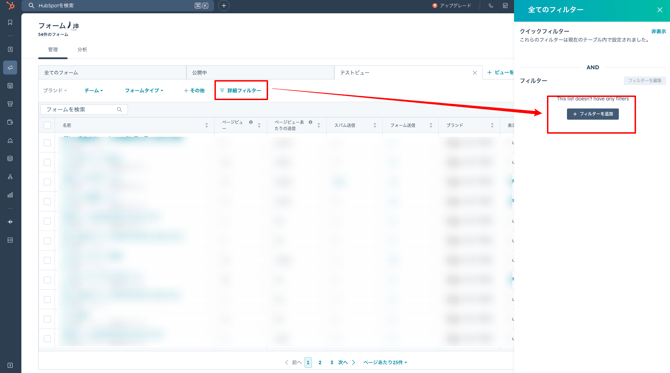670x373 pixels.
Task: Click the HubSpot sprocket logo
Action: pyautogui.click(x=10, y=6)
